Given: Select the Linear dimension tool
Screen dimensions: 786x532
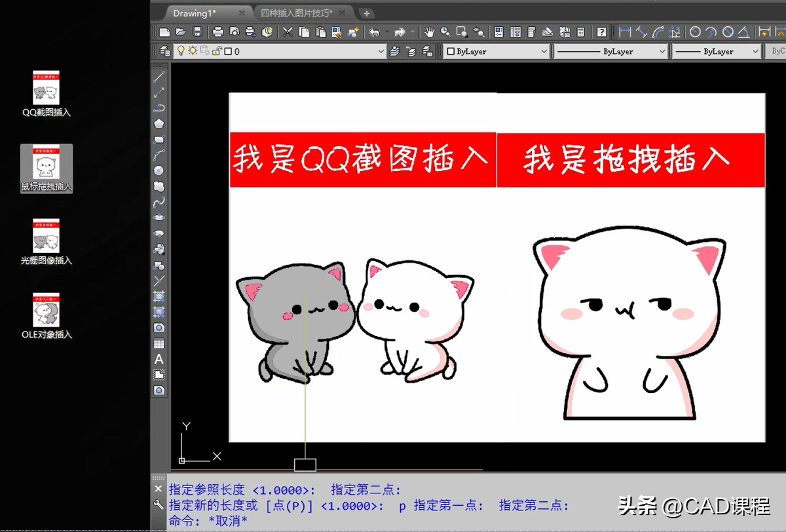Looking at the screenshot, I should [625, 31].
